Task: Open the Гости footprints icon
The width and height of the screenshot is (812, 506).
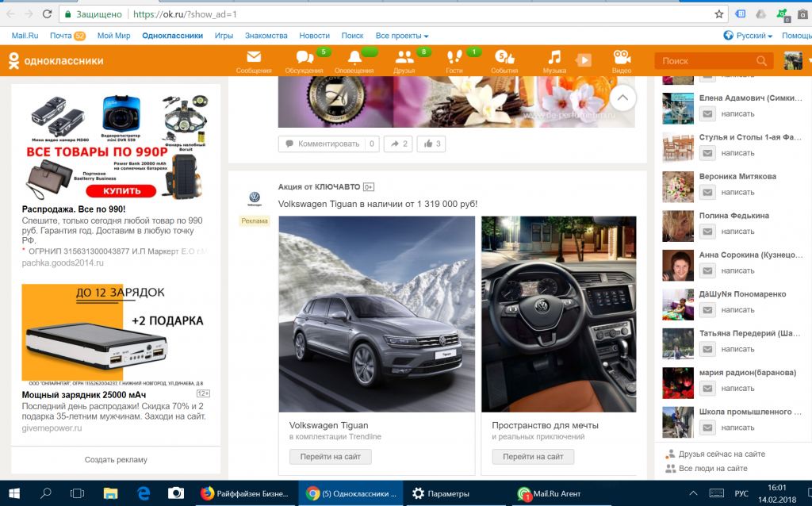Action: point(454,57)
